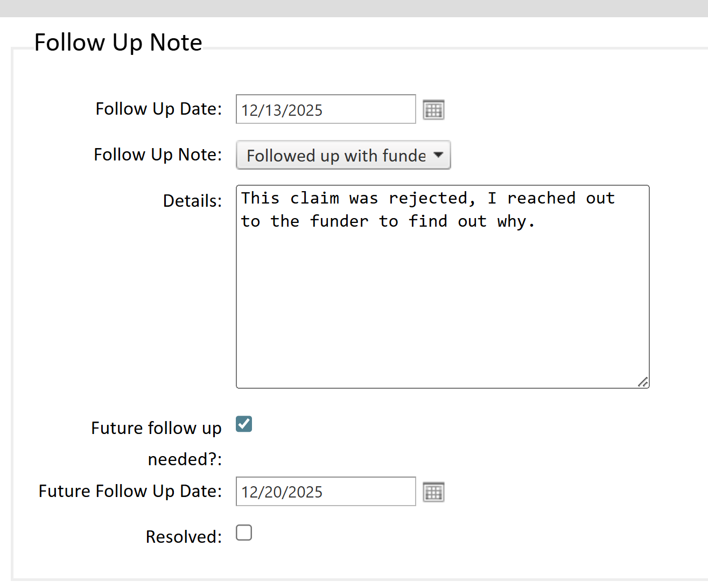Open the Follow Up Note dropdown
This screenshot has height=588, width=708.
343,156
